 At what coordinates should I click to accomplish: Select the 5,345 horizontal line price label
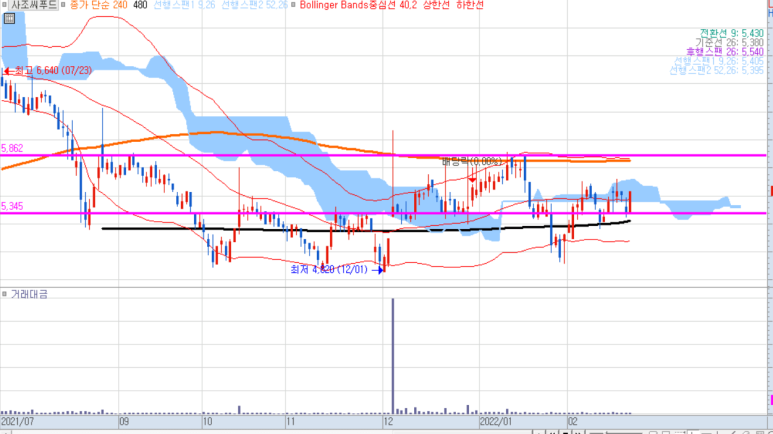pos(12,206)
